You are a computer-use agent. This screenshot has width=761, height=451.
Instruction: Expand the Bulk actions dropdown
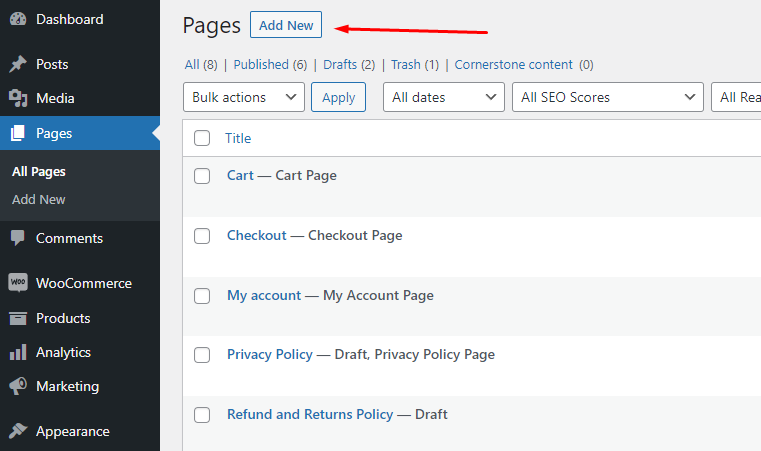pos(244,97)
